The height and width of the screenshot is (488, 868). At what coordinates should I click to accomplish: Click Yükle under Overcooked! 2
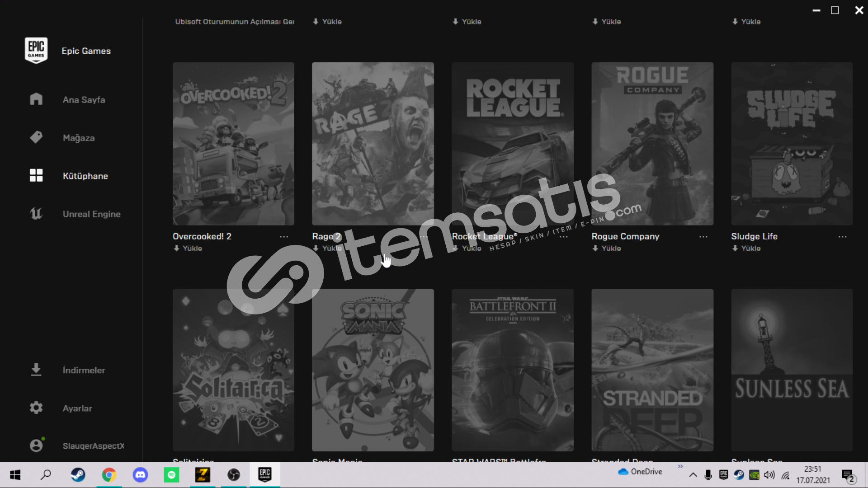[x=188, y=248]
